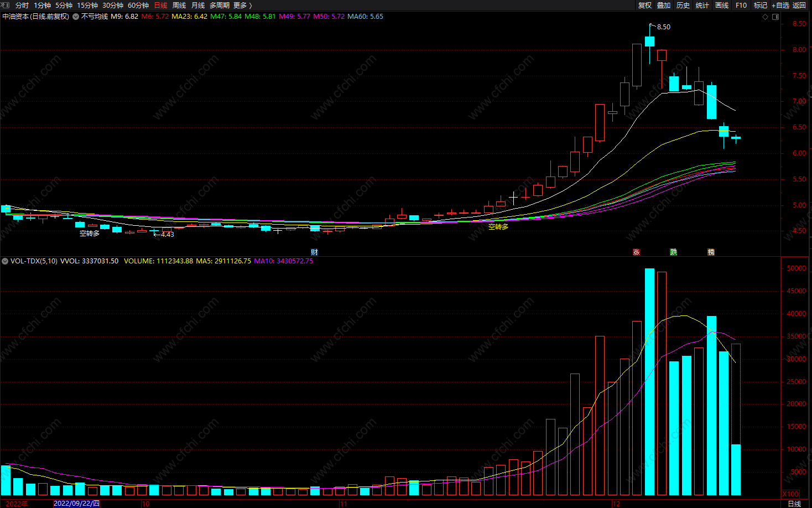Select the 15分钟 period tab
This screenshot has width=812, height=508.
click(x=87, y=5)
